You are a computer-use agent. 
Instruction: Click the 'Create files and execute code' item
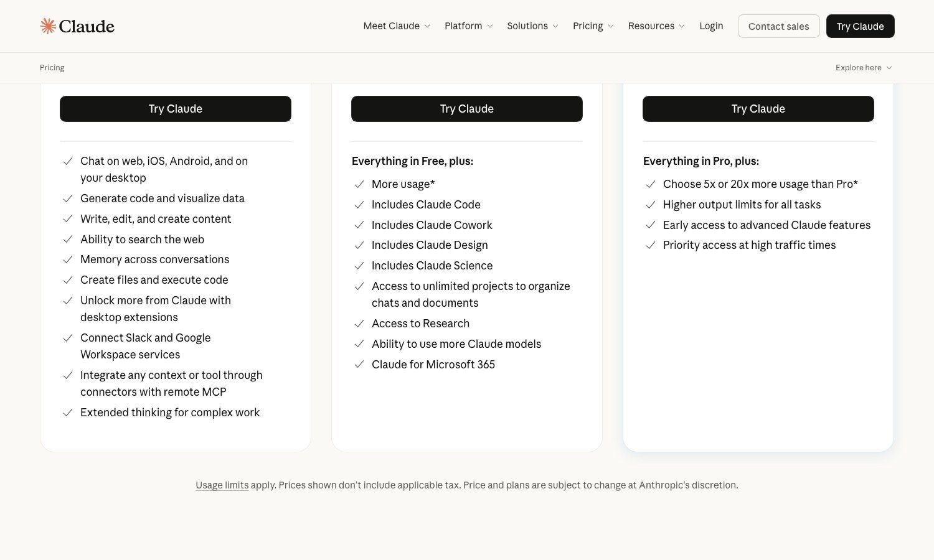[x=154, y=280]
